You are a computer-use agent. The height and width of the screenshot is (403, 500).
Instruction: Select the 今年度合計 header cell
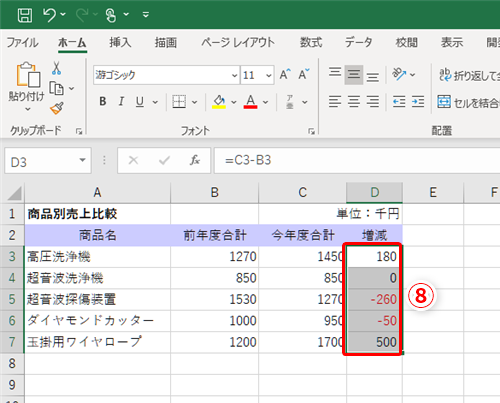click(302, 235)
